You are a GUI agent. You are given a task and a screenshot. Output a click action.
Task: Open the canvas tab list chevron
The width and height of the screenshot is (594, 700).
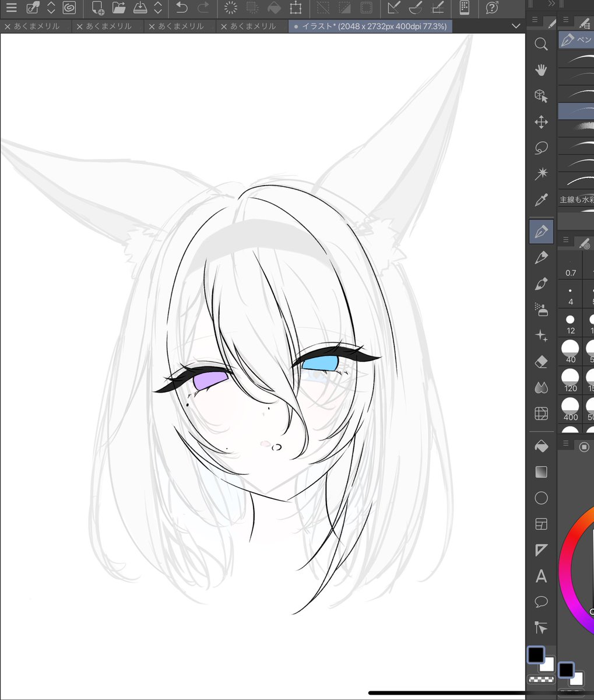coord(515,26)
